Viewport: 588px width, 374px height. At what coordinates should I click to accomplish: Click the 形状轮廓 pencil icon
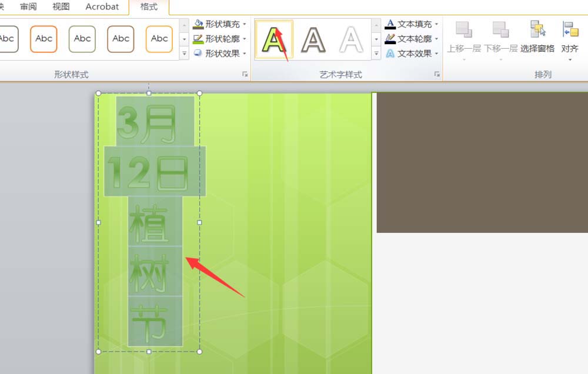(x=198, y=39)
